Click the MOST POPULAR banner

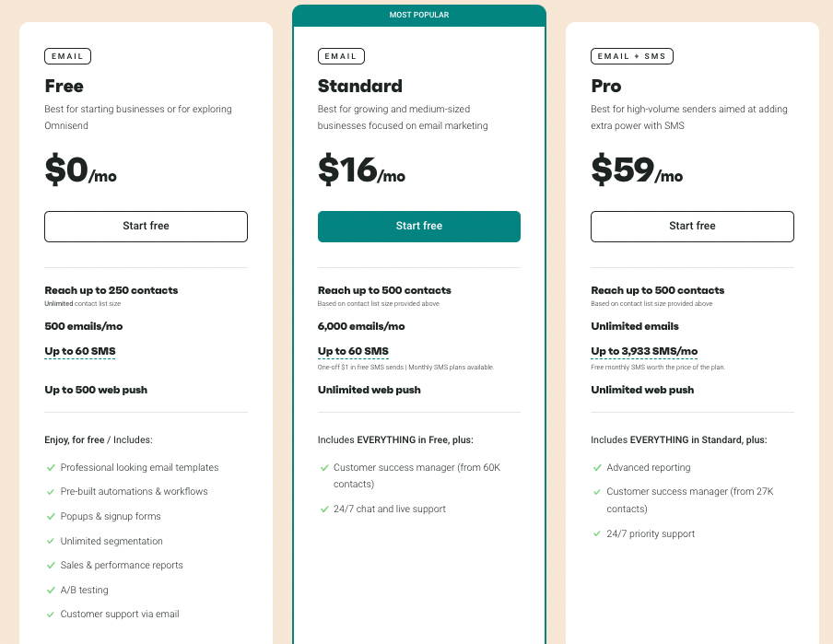click(x=419, y=16)
